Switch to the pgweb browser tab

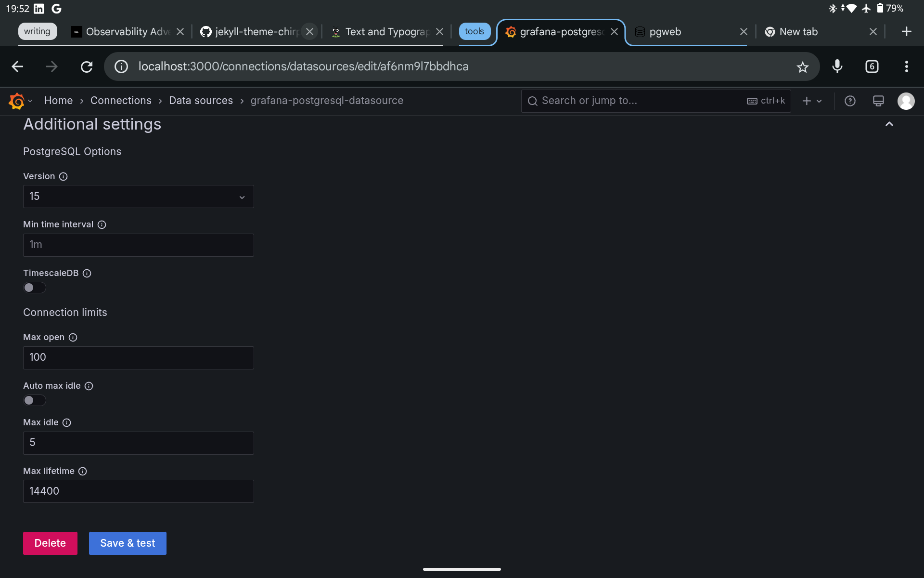[665, 32]
